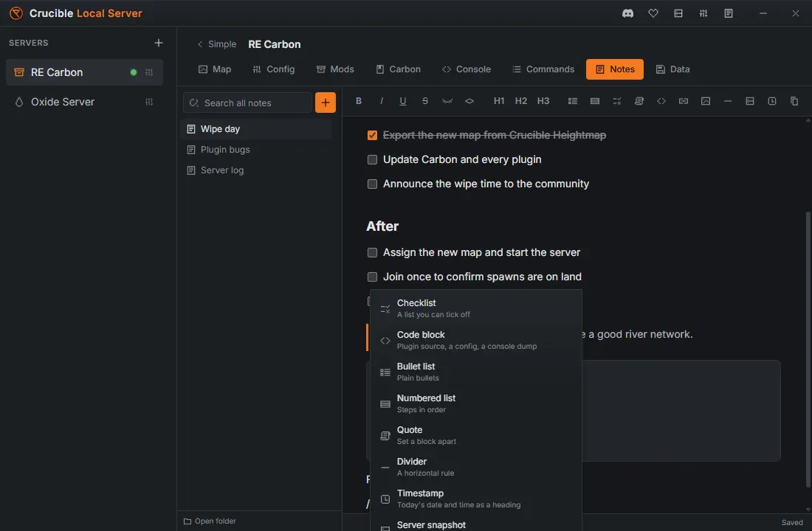The image size is (812, 531).
Task: Open the Server log note
Action: pyautogui.click(x=256, y=170)
